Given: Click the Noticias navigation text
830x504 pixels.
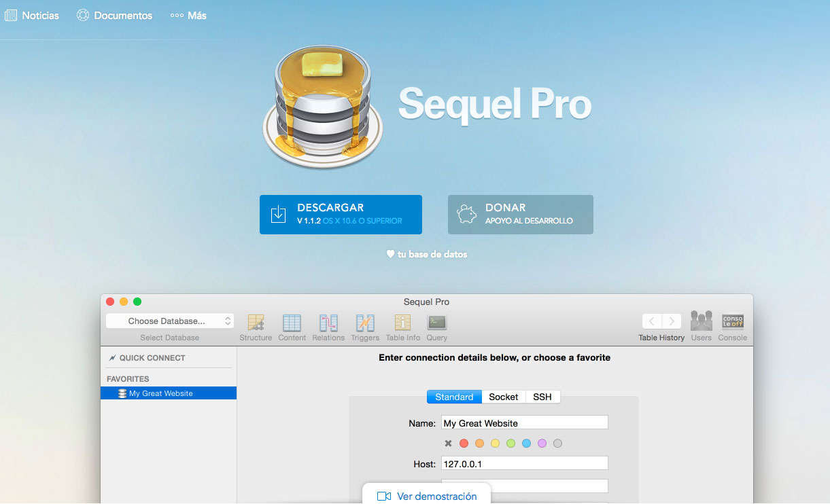Looking at the screenshot, I should pyautogui.click(x=41, y=15).
